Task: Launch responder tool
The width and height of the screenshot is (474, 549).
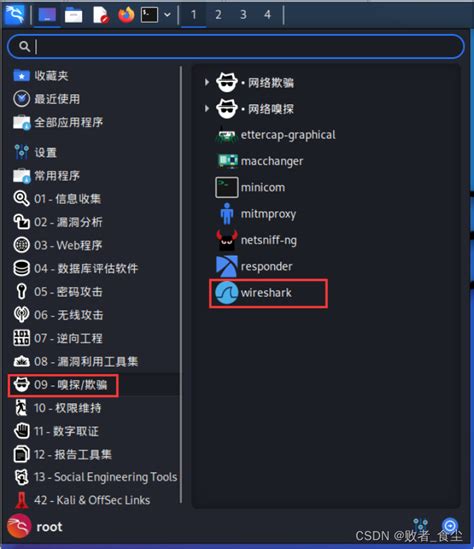Action: (255, 266)
